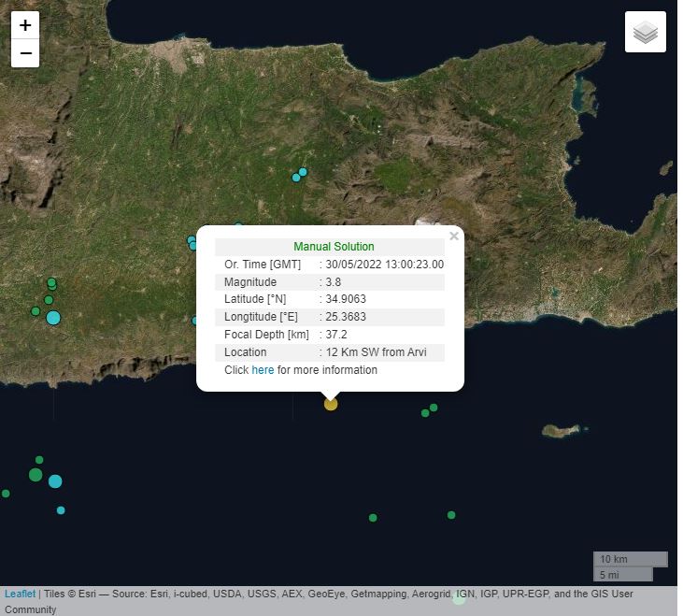The height and width of the screenshot is (616, 683).
Task: Click the Magnitude row in the popup
Action: [x=329, y=282]
